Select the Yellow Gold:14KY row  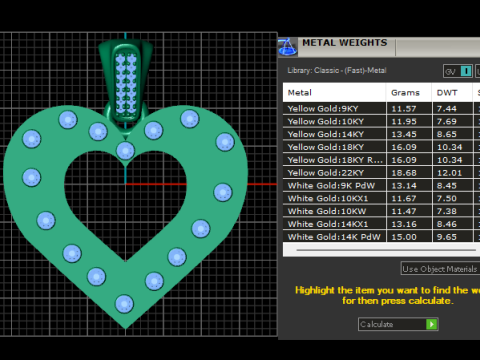(x=381, y=134)
